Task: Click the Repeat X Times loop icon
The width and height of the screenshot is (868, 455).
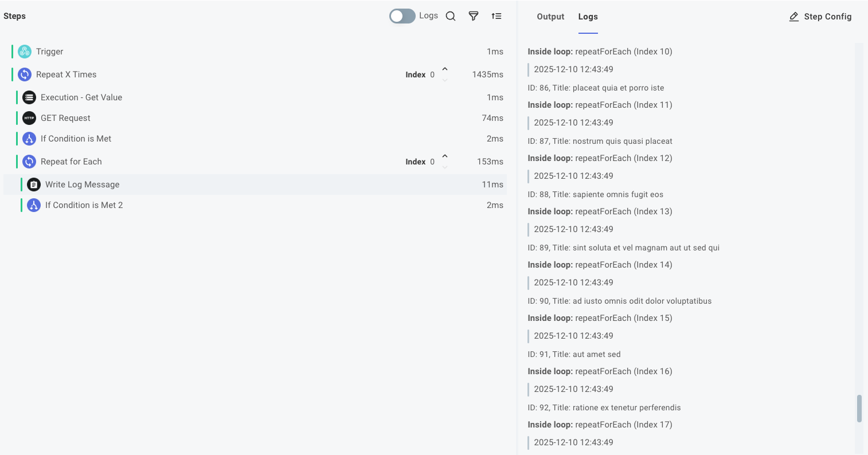Action: coord(24,74)
